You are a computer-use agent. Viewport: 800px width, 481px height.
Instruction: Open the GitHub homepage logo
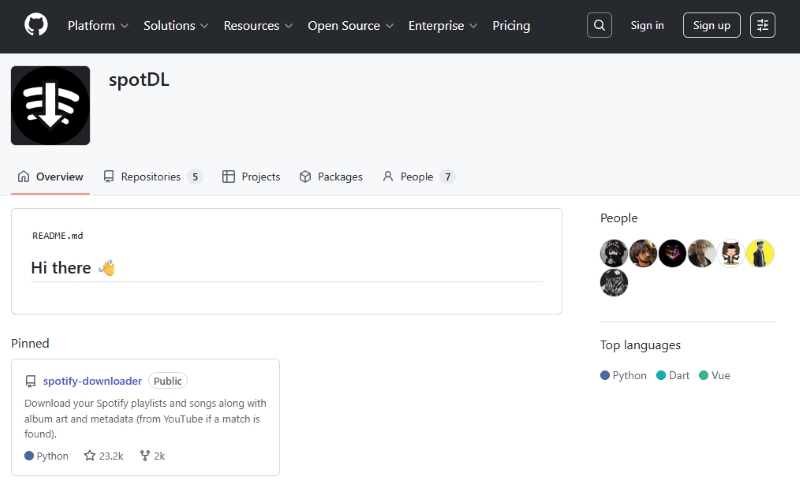click(x=36, y=25)
